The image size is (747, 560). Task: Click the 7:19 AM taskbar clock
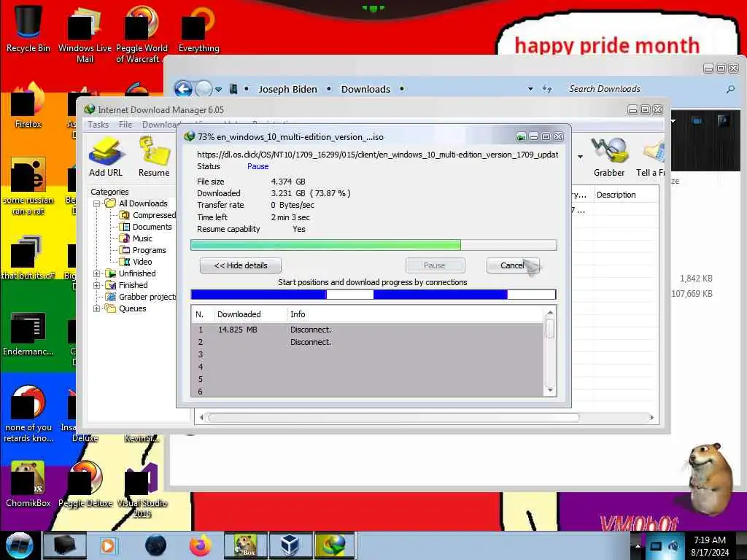coord(709,545)
